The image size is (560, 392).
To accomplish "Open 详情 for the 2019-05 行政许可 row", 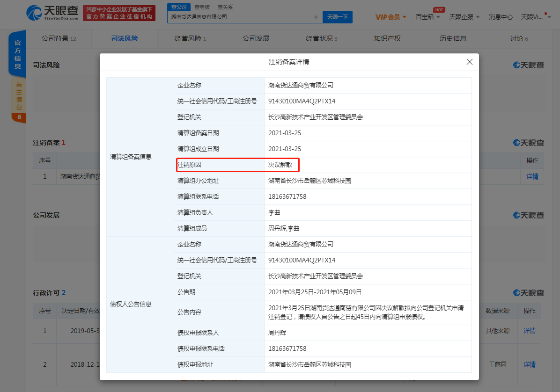I will (530, 331).
